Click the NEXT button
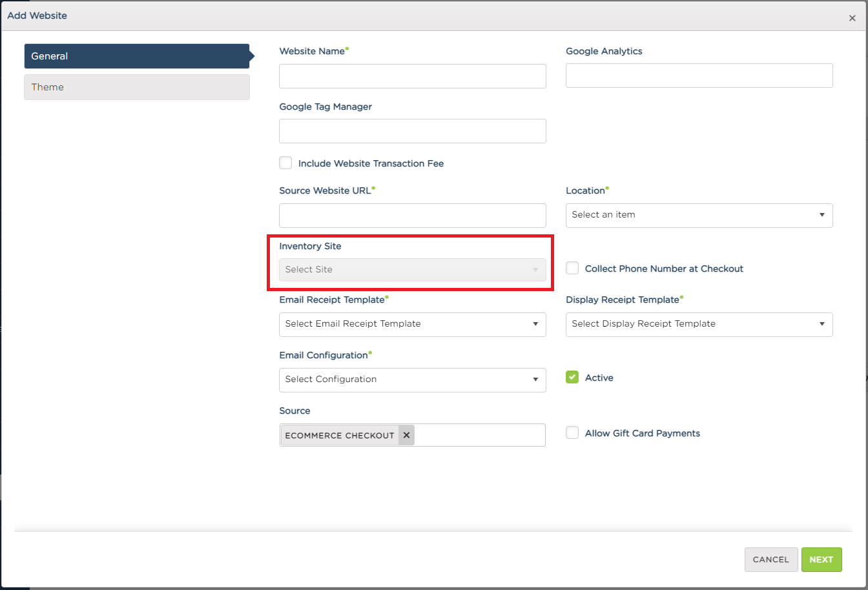 coord(821,559)
